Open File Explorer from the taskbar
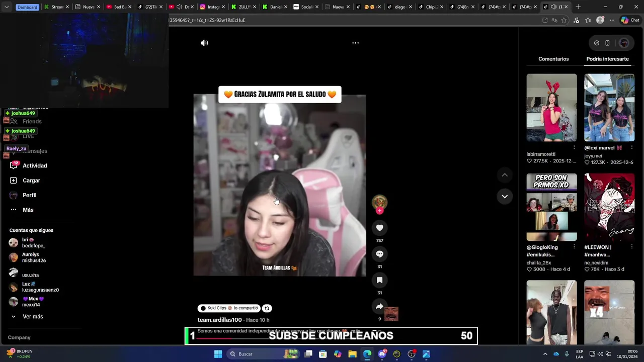 pyautogui.click(x=352, y=354)
